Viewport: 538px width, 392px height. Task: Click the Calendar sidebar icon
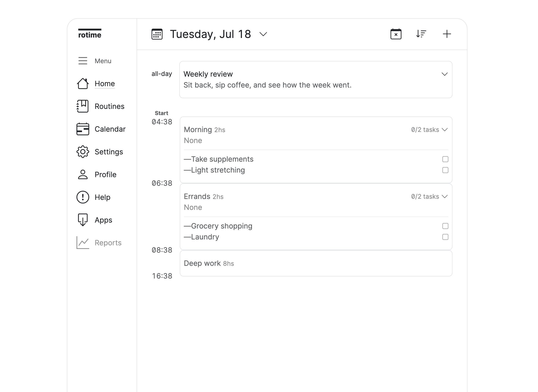(x=83, y=129)
